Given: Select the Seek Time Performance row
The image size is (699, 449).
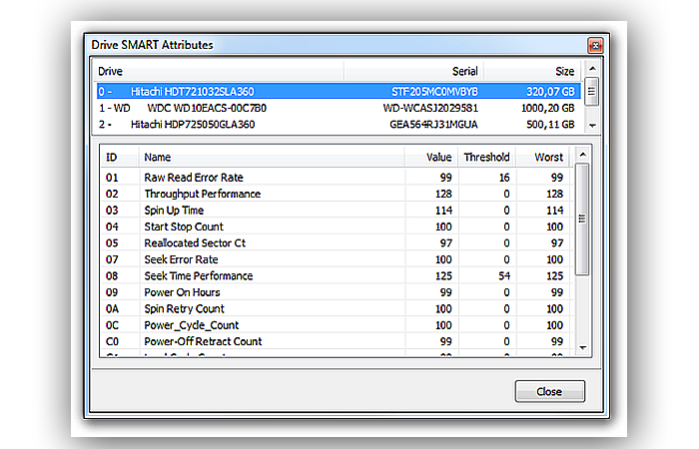Looking at the screenshot, I should tap(337, 276).
